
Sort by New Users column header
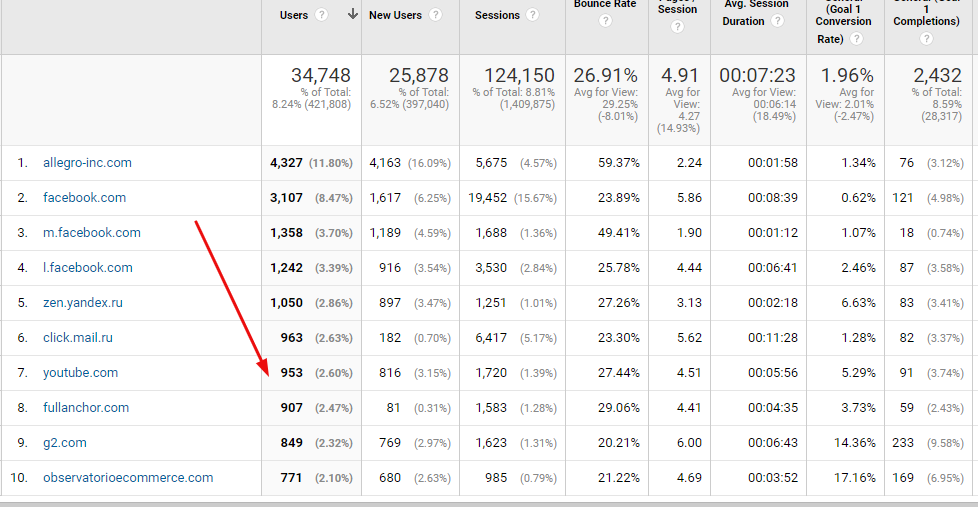pyautogui.click(x=395, y=15)
